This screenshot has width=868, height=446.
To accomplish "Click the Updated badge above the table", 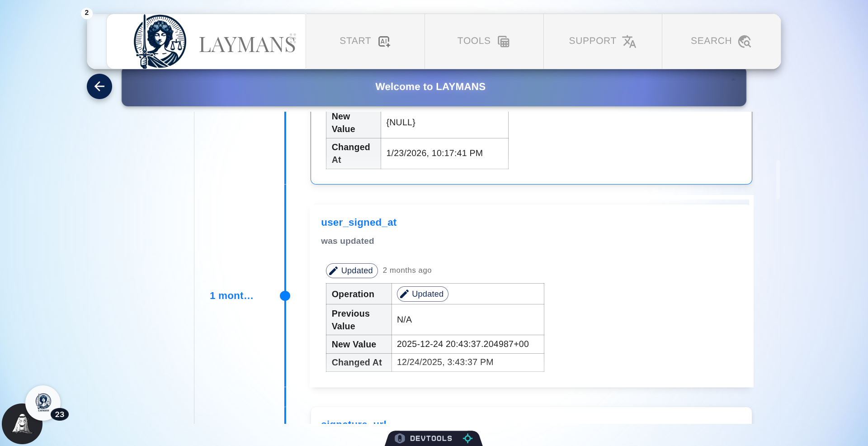I will point(352,270).
